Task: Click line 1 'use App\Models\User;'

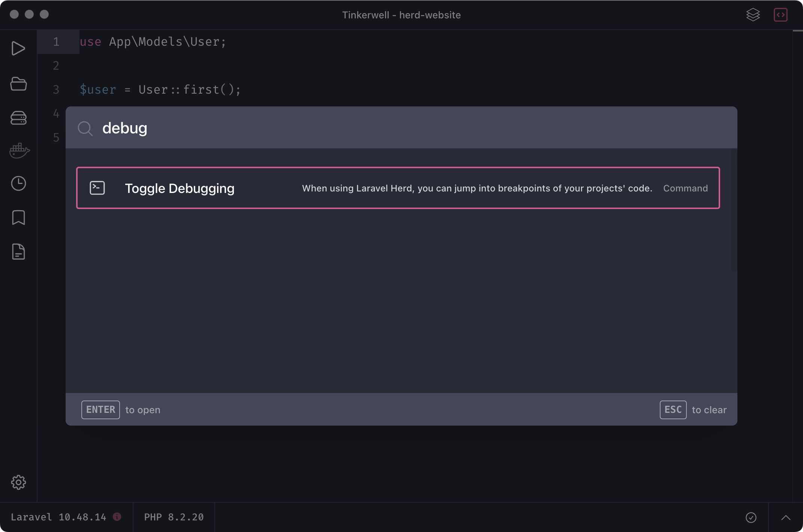Action: [x=153, y=42]
